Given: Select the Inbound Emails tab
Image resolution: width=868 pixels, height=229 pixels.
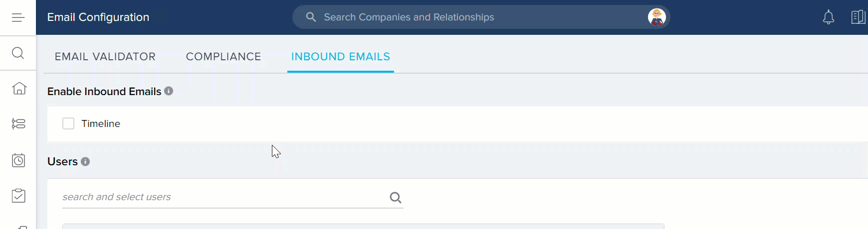Looking at the screenshot, I should tap(341, 57).
